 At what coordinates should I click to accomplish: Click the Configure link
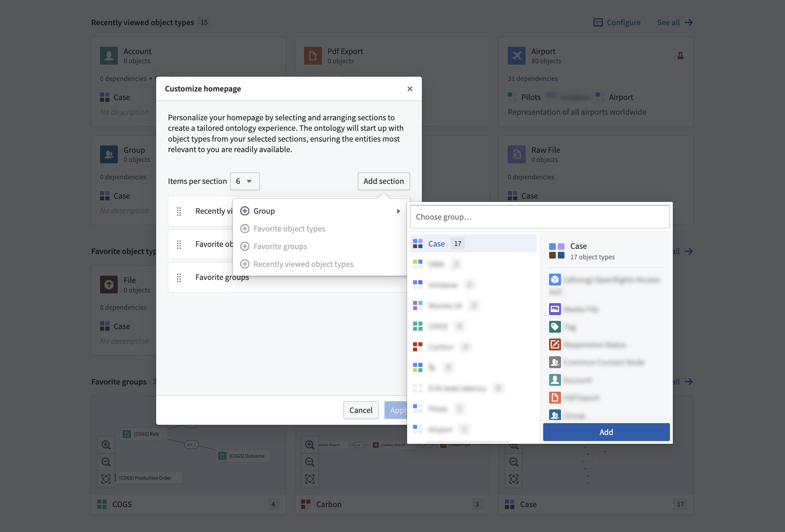(617, 23)
